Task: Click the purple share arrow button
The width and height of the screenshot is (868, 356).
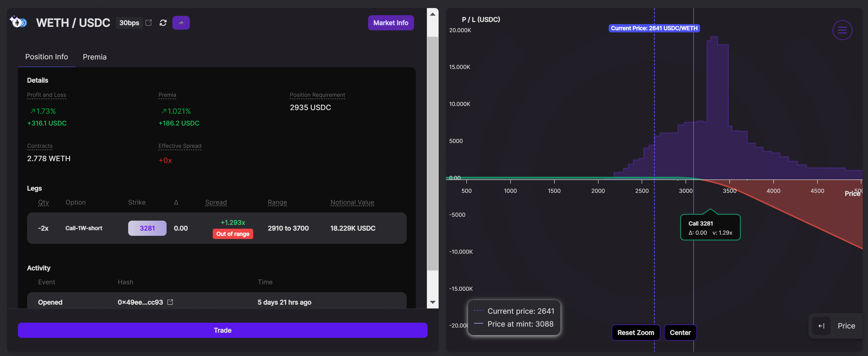Action: point(181,23)
